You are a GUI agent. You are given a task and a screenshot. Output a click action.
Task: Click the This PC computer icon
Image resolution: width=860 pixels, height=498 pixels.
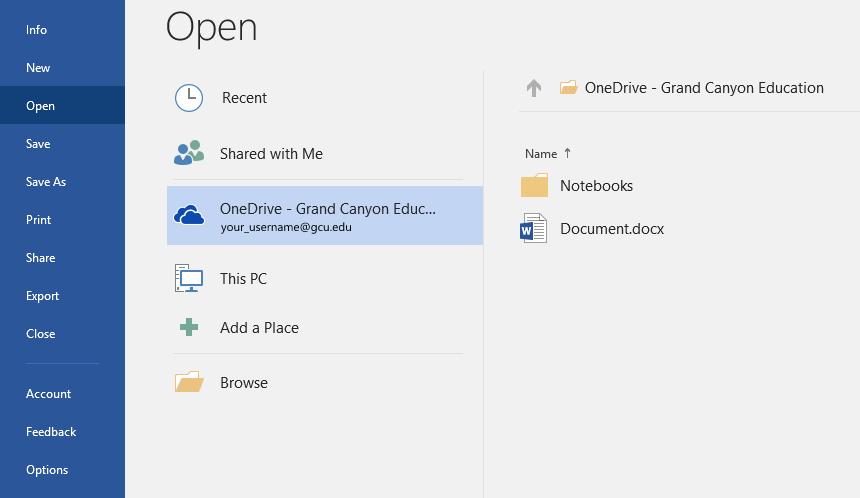[x=189, y=278]
